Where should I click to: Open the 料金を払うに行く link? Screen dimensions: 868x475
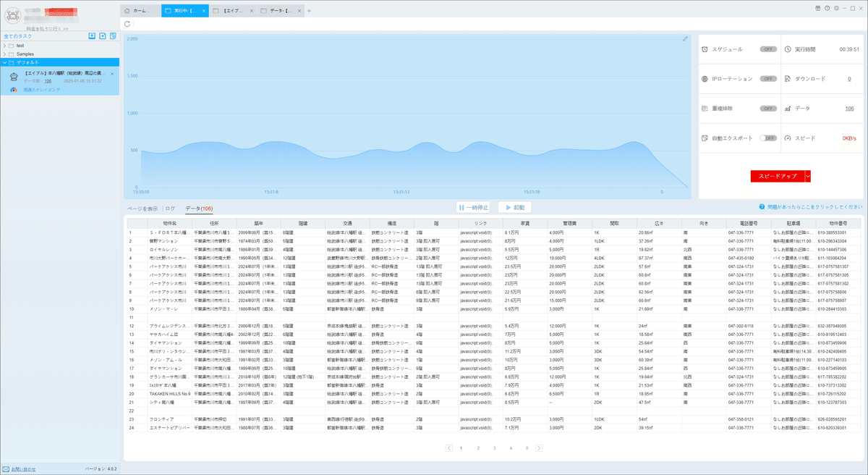(x=47, y=28)
